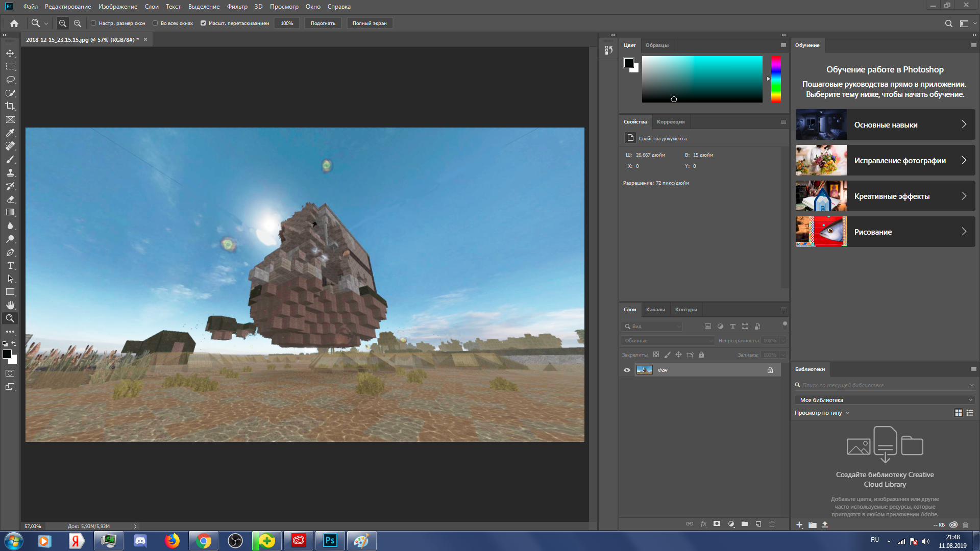Viewport: 980px width, 551px height.
Task: Open Layers panel options menu
Action: [783, 310]
